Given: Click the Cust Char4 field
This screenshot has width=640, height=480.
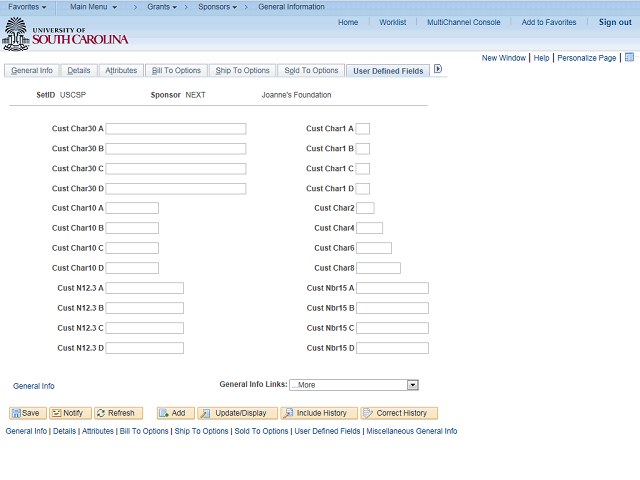Looking at the screenshot, I should pyautogui.click(x=369, y=228).
